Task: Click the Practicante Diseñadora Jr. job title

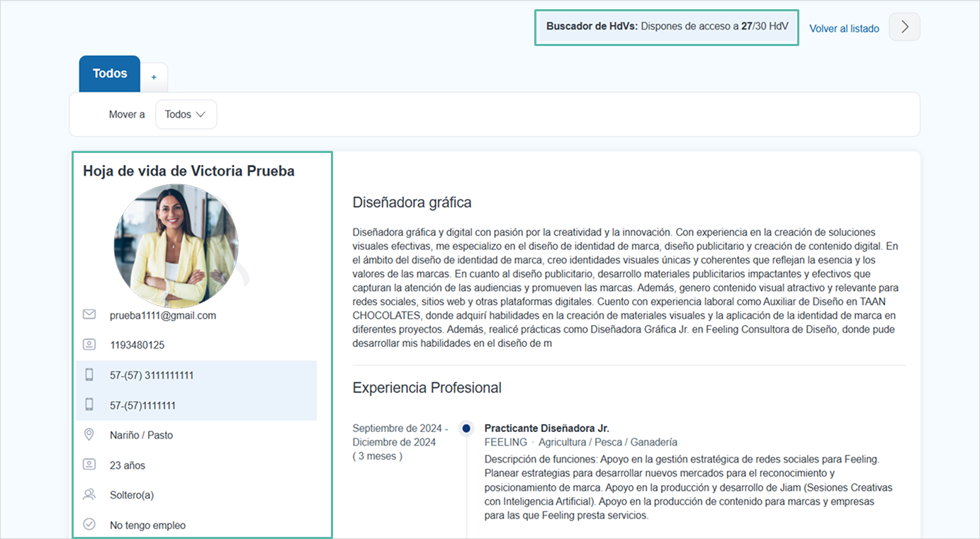Action: 546,429
